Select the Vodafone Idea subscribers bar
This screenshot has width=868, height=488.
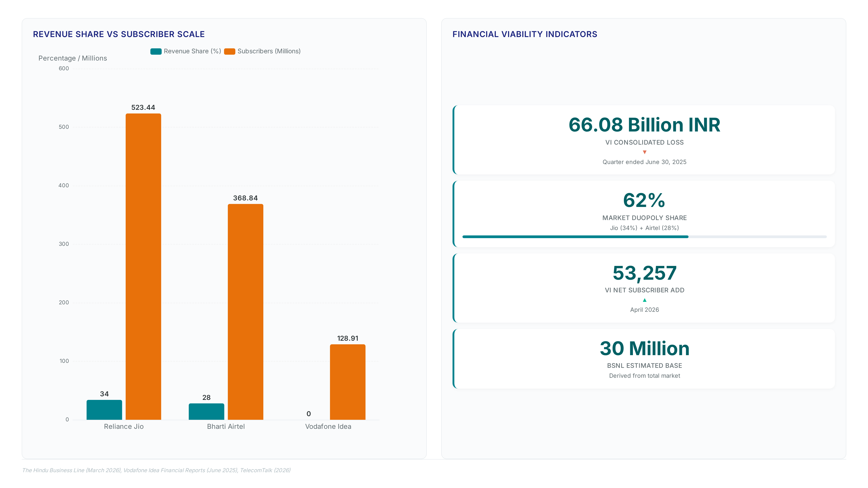tap(347, 382)
